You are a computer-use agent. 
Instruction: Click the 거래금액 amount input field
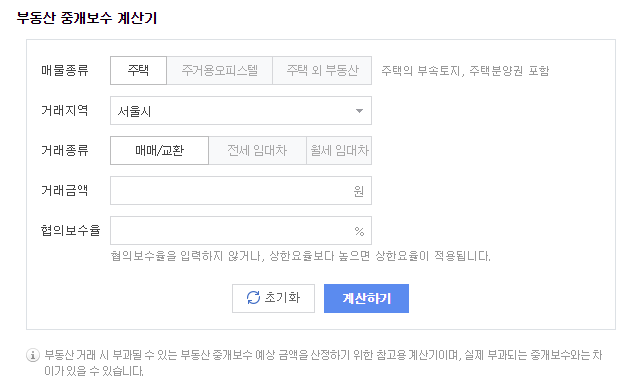pyautogui.click(x=241, y=191)
